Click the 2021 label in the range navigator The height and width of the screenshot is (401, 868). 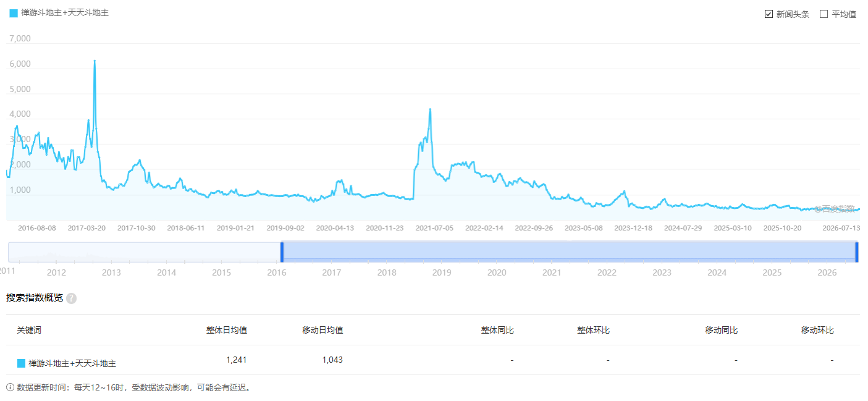coord(552,272)
